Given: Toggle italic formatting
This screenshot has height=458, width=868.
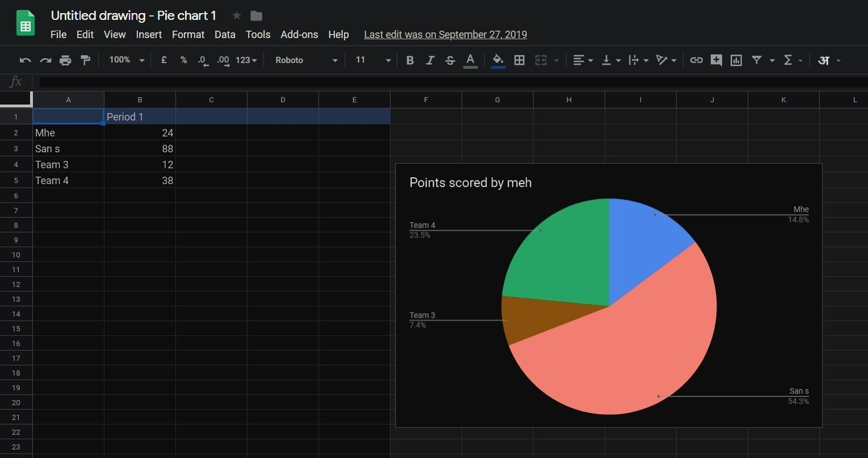Looking at the screenshot, I should [430, 60].
